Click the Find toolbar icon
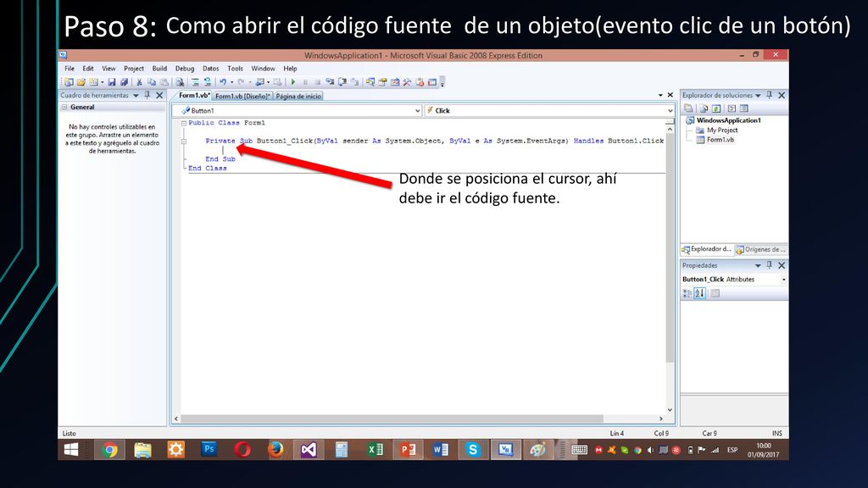This screenshot has height=488, width=868. point(180,82)
